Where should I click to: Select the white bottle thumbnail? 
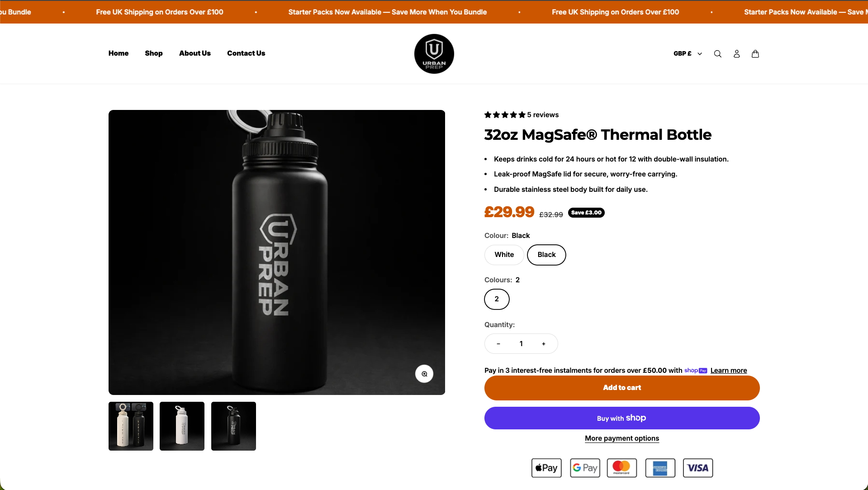(x=182, y=426)
